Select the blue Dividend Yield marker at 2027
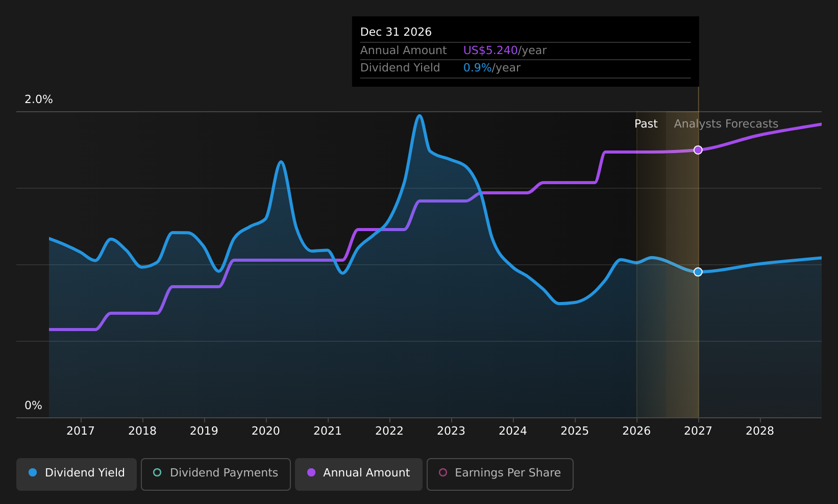Image resolution: width=838 pixels, height=504 pixels. tap(698, 272)
